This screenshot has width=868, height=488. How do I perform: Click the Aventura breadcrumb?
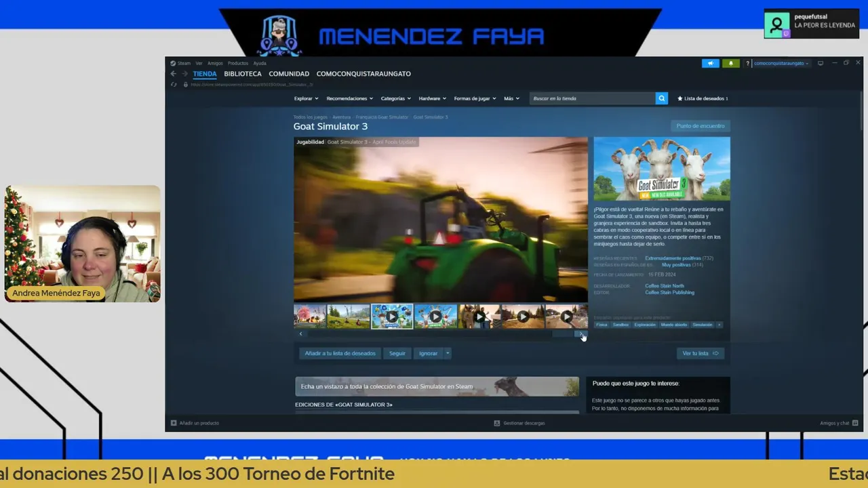click(342, 117)
